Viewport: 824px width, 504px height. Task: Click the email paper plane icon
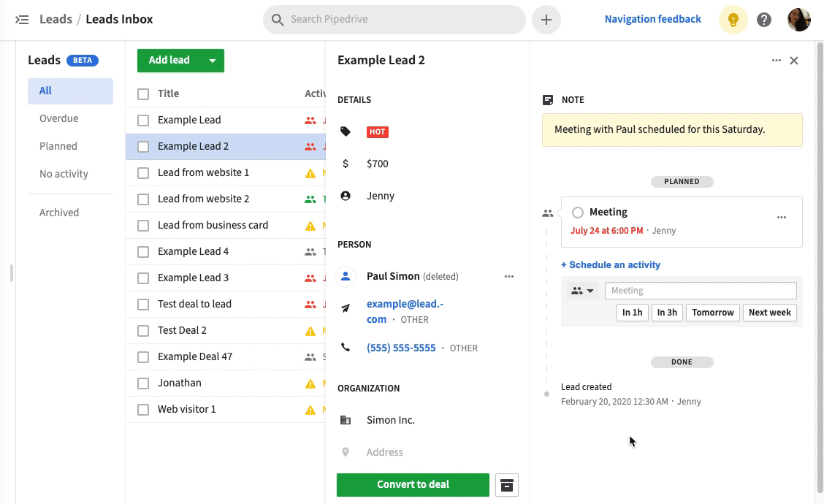[346, 308]
